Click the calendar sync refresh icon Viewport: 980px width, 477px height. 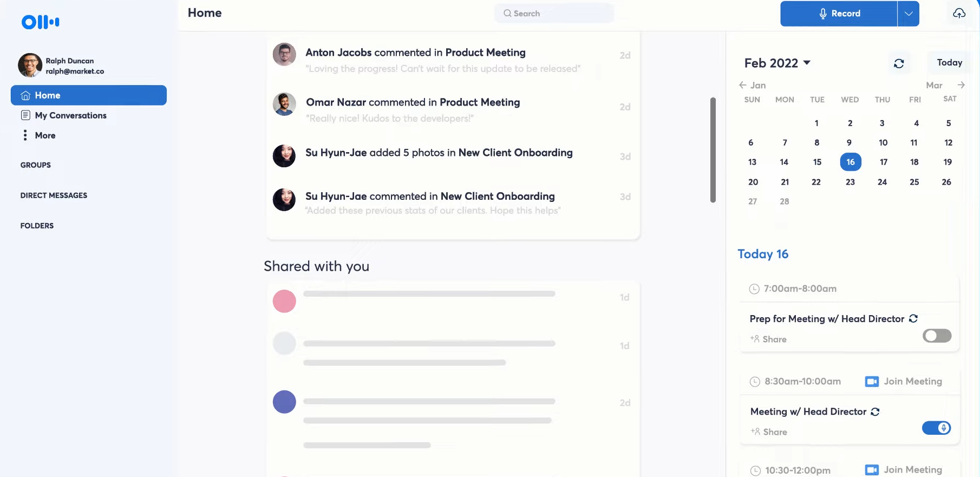click(x=899, y=63)
